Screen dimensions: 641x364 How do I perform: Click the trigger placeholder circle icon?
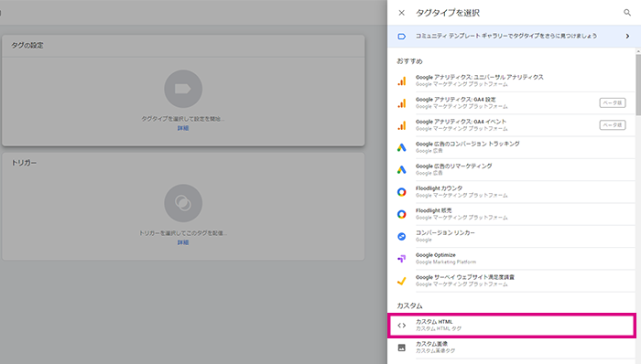point(183,203)
